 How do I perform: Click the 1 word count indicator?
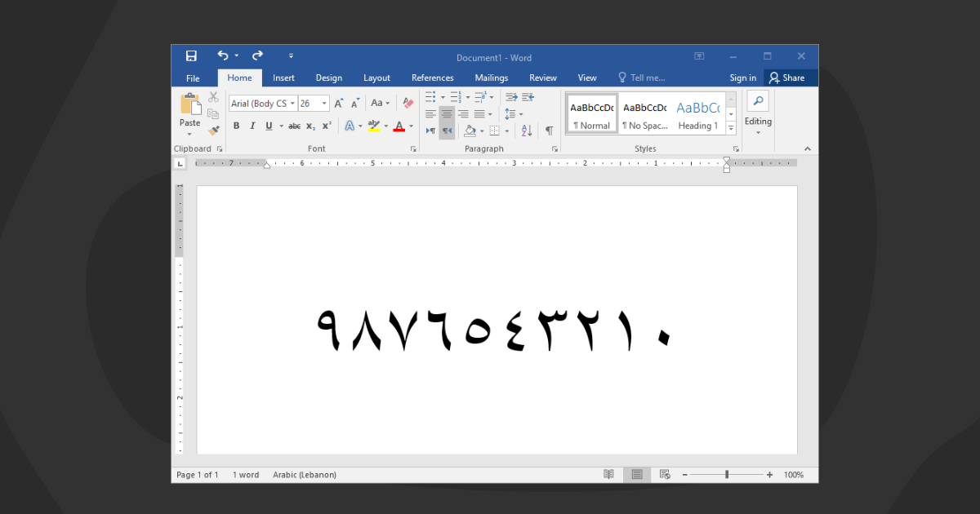point(246,475)
